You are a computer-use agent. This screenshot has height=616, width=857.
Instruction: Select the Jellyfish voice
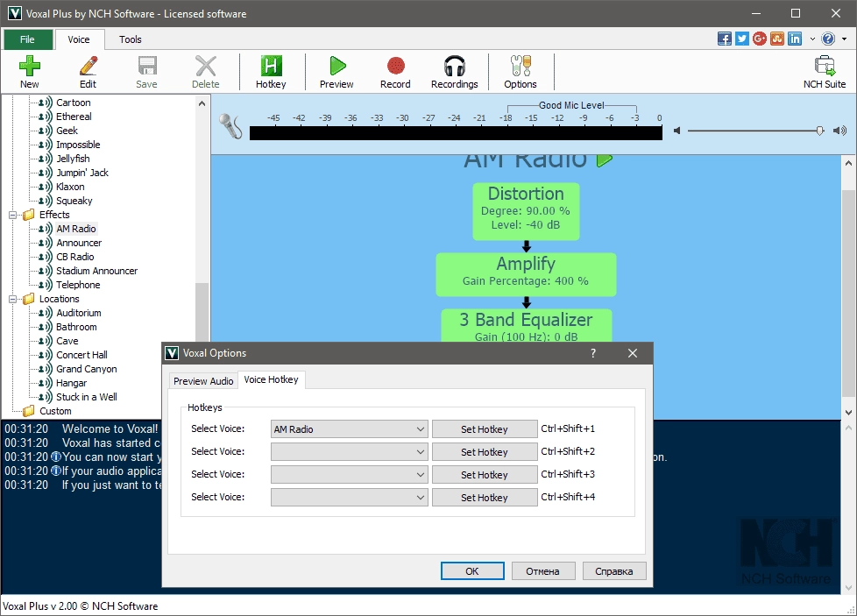click(73, 159)
